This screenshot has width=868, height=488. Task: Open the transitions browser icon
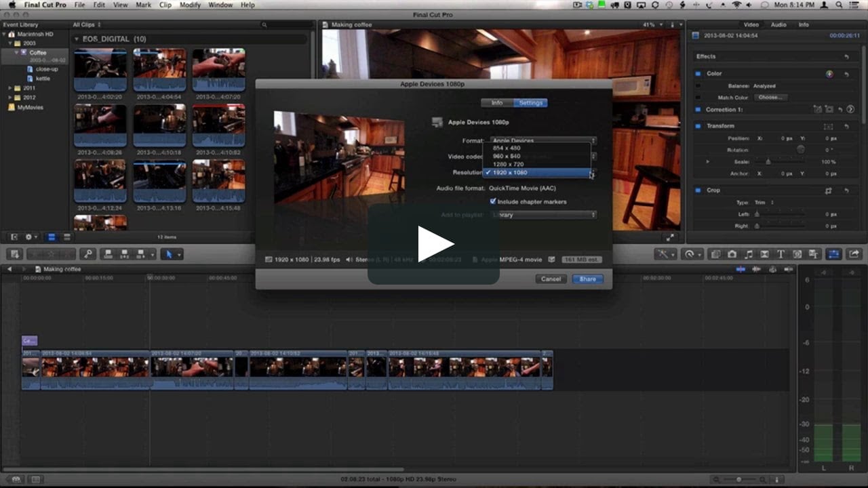tap(765, 254)
